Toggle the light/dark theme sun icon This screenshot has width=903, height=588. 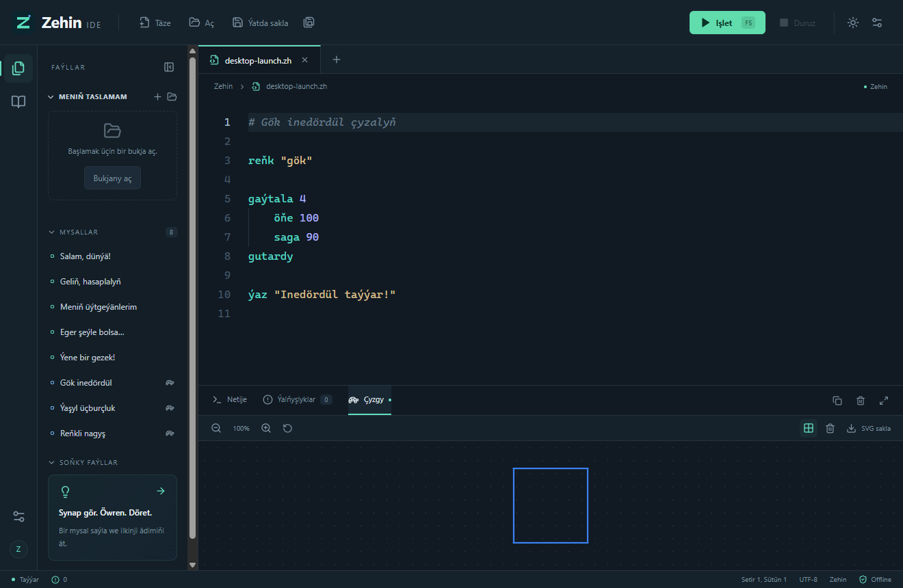coord(853,23)
